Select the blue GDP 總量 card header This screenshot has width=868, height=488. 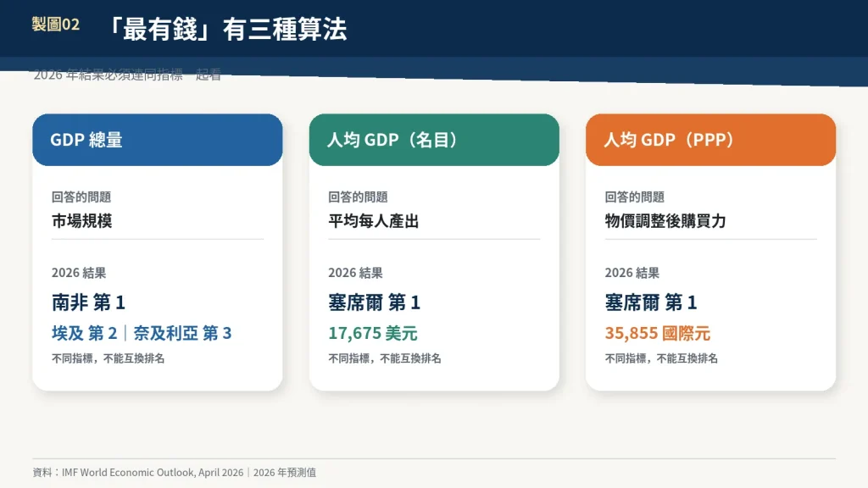tap(157, 140)
